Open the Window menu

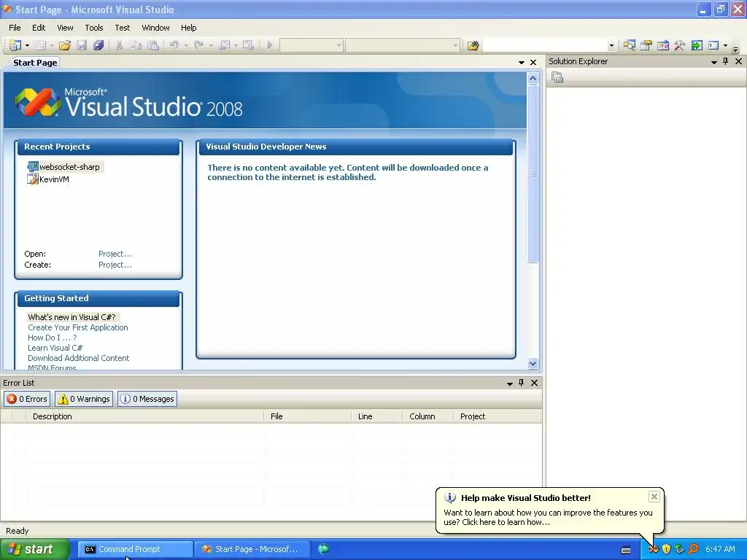click(156, 28)
